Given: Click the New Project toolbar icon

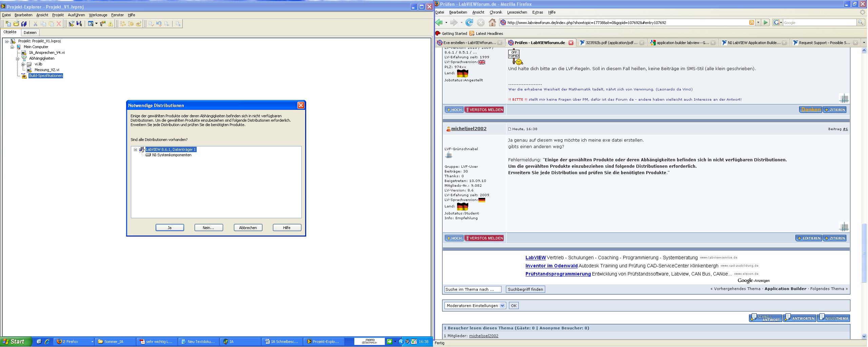Looking at the screenshot, I should pos(8,24).
